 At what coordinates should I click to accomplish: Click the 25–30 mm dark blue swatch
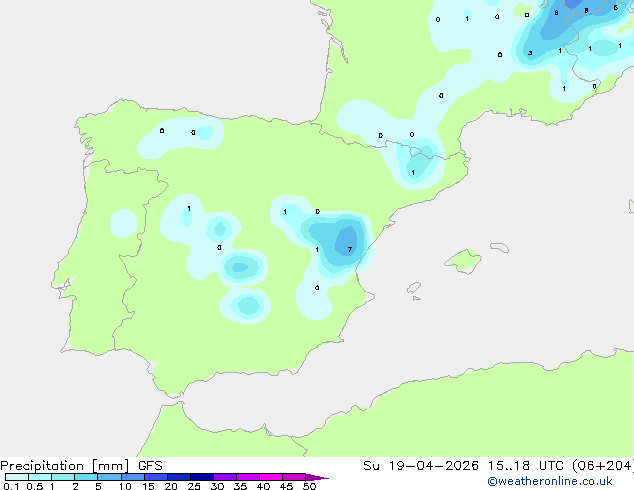(202, 477)
